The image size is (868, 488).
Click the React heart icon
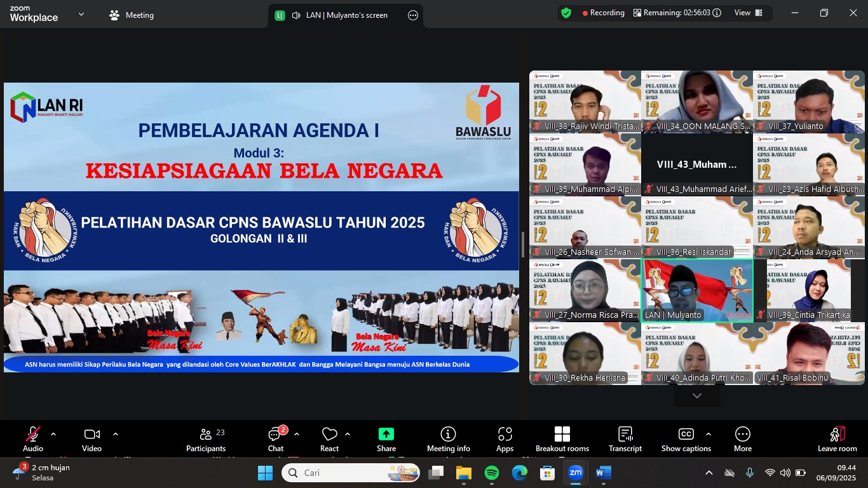pyautogui.click(x=329, y=439)
